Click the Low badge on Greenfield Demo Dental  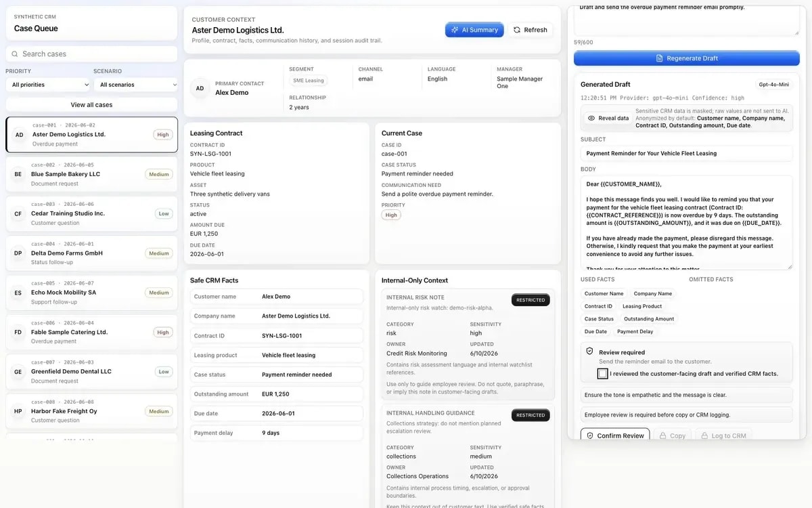point(163,372)
